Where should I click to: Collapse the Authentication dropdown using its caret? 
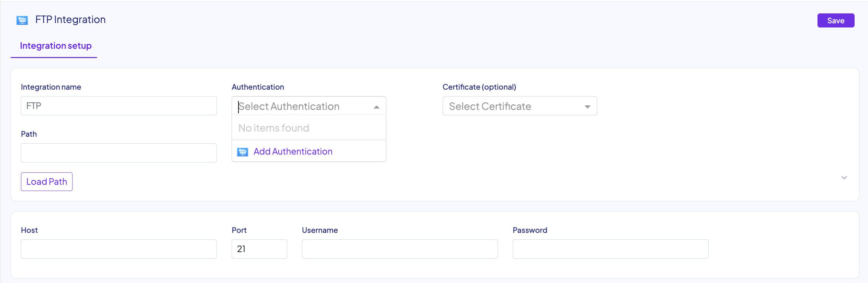(x=377, y=107)
